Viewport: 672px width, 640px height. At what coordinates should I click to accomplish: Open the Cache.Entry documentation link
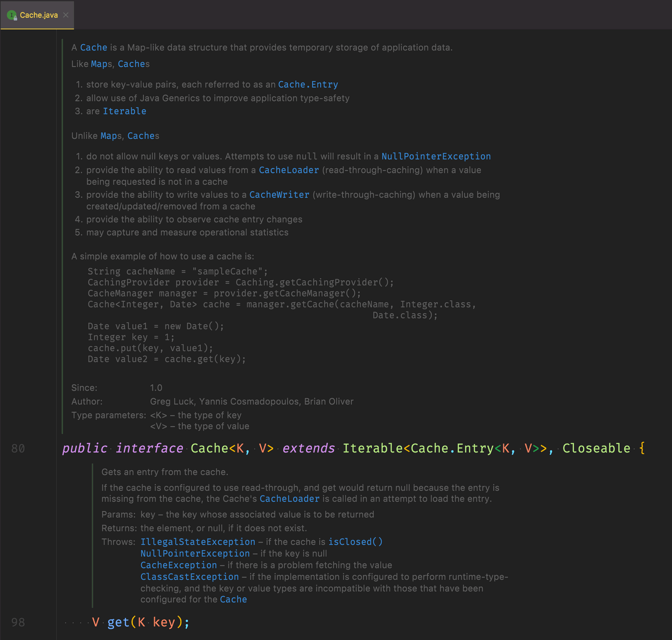click(x=308, y=84)
